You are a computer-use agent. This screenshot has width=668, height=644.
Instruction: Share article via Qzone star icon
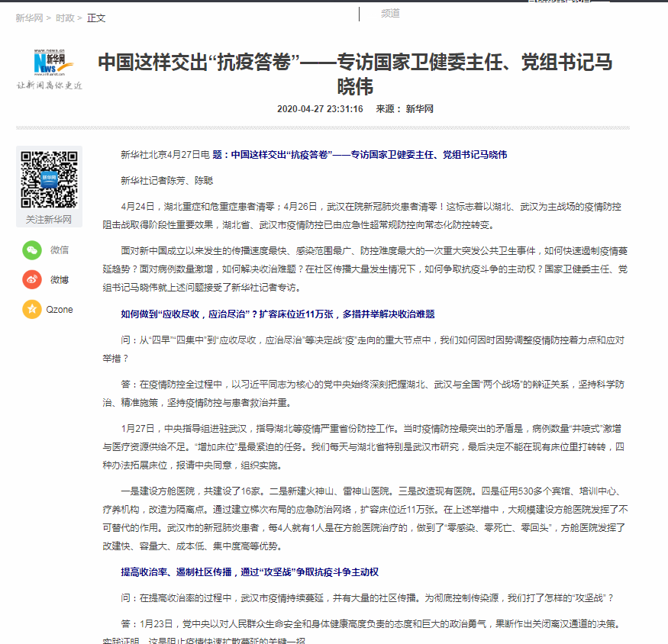click(x=32, y=309)
